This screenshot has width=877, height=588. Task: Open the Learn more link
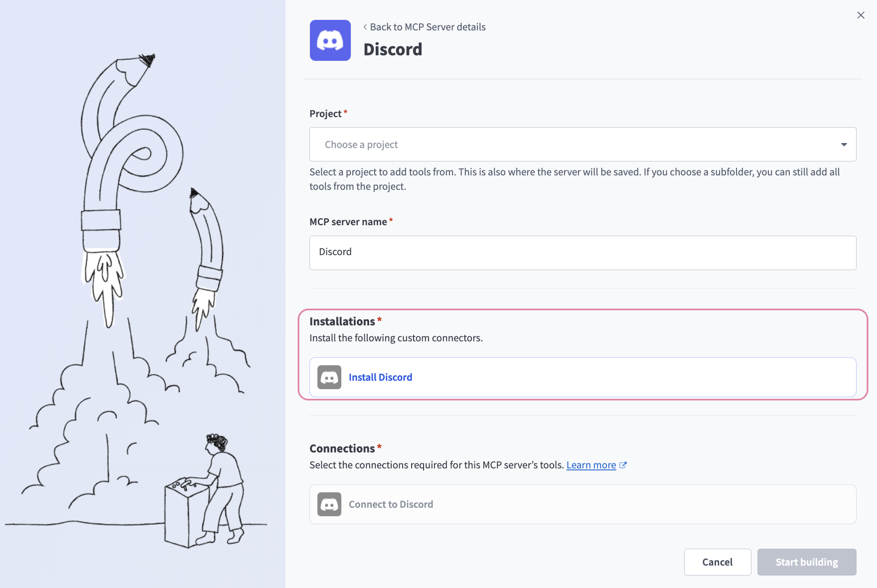point(591,465)
